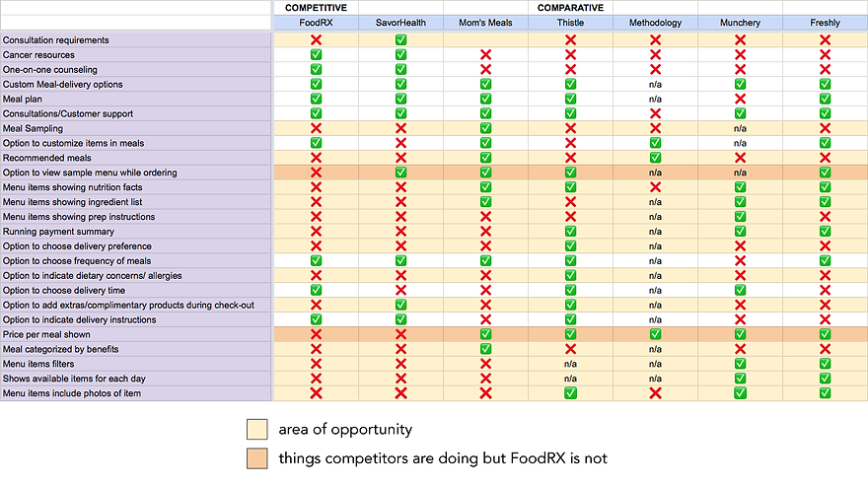Image resolution: width=868 pixels, height=486 pixels.
Task: Click FoodRX's red X for Consultation requirements
Action: click(316, 40)
